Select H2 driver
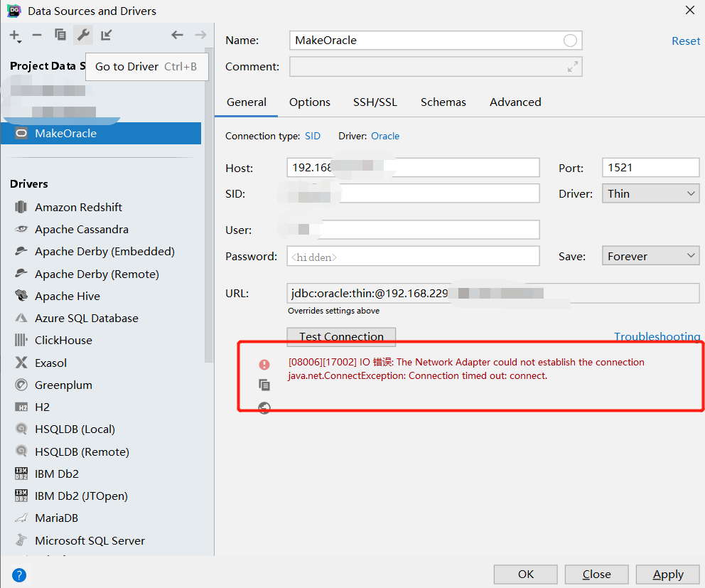This screenshot has height=588, width=705. tap(42, 407)
